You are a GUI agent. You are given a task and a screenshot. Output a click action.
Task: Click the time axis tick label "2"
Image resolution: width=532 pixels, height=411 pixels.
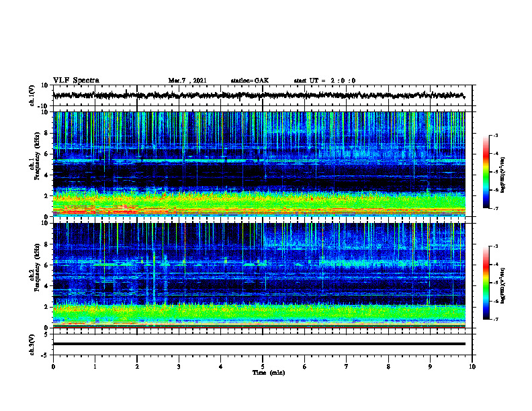137,367
